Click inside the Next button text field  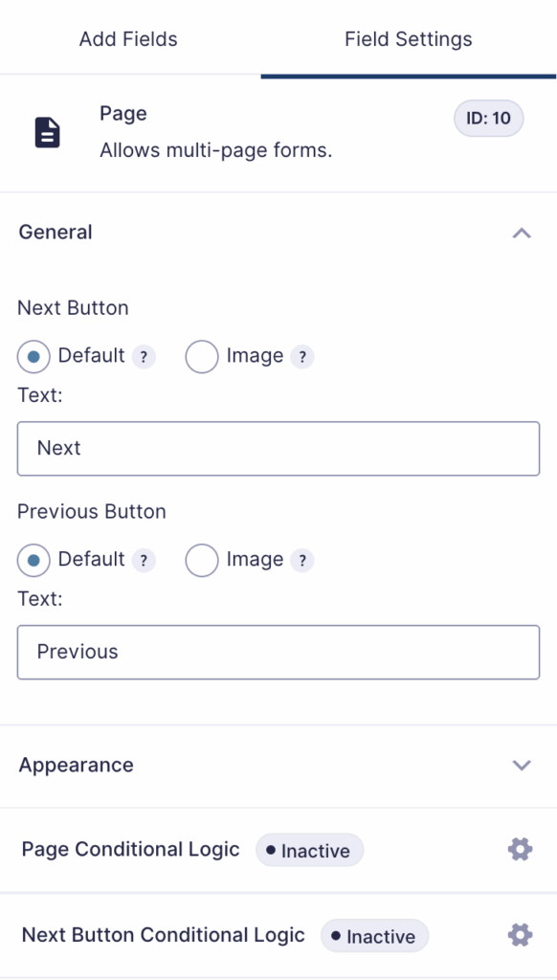278,448
